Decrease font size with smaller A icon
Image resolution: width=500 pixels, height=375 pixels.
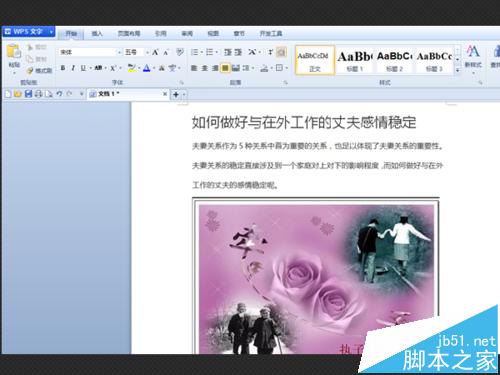(166, 52)
